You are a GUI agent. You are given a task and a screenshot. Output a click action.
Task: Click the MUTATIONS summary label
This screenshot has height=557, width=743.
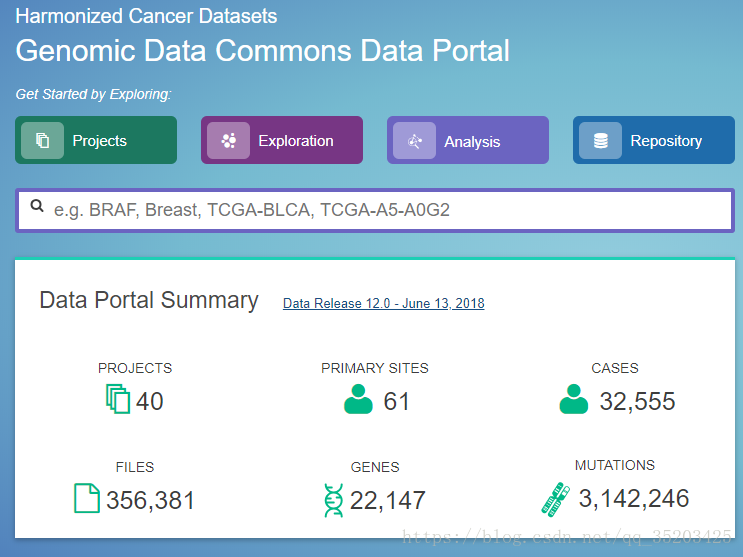coord(615,466)
